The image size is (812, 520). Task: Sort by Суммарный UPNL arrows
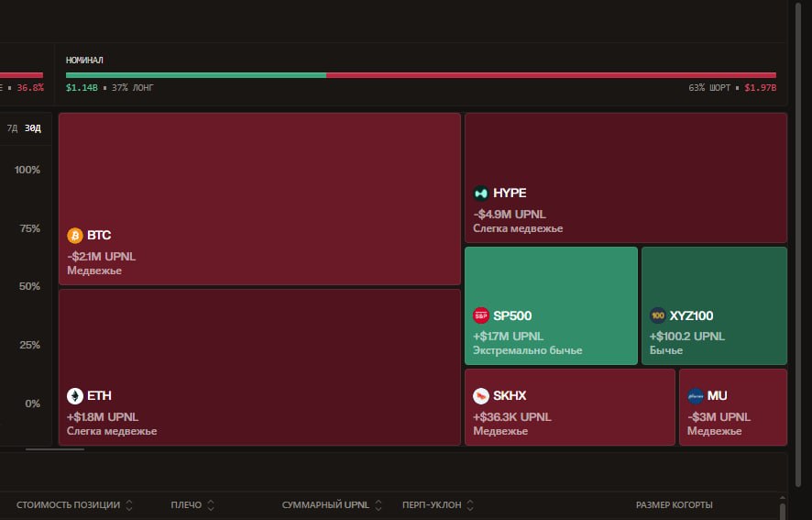click(379, 505)
